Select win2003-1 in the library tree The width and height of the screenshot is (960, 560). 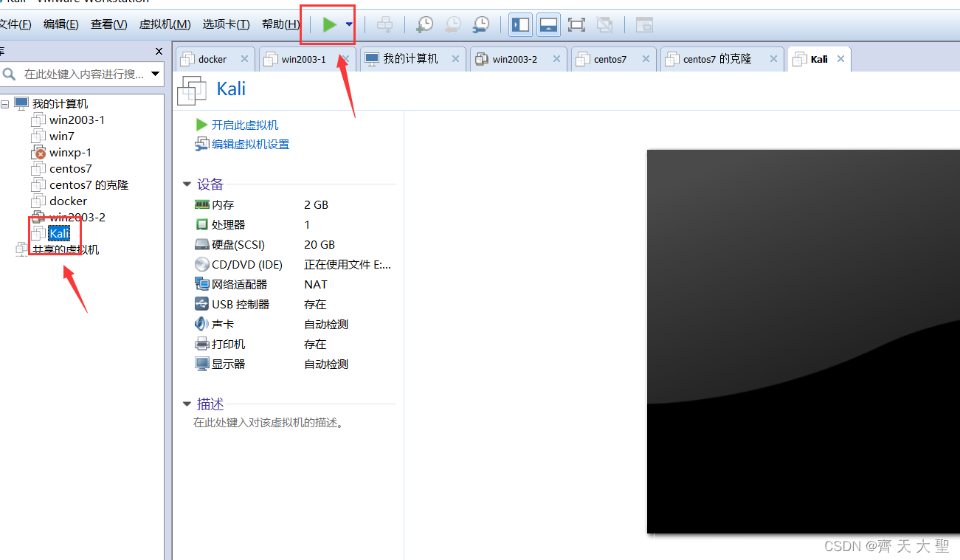(x=77, y=120)
